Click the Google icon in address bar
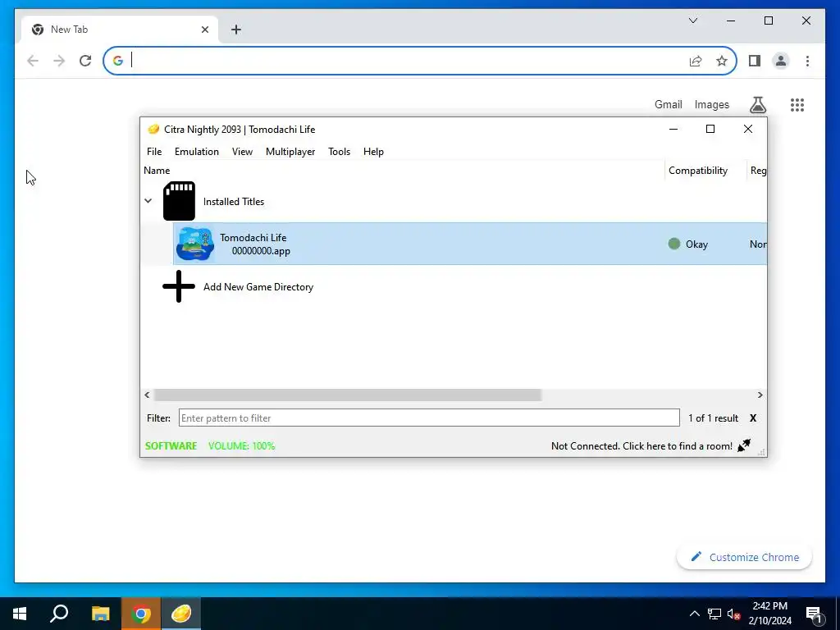This screenshot has height=630, width=840. coord(118,61)
